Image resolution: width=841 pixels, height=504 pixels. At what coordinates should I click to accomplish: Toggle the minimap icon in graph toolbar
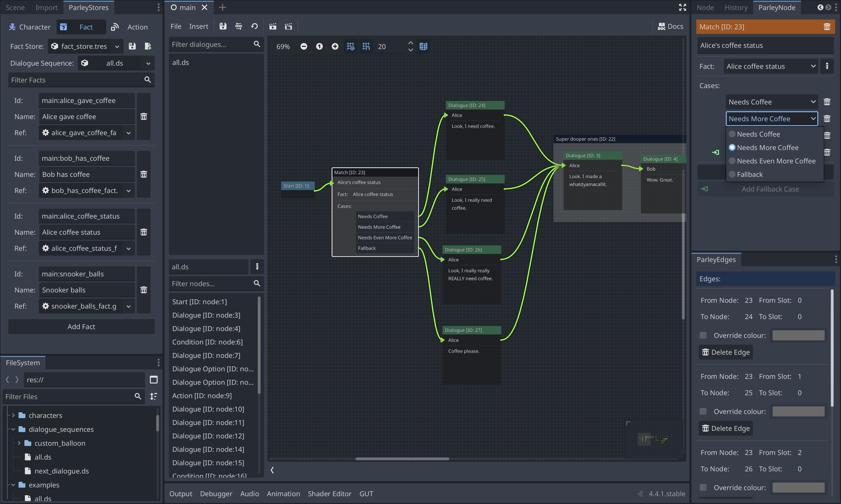point(423,47)
